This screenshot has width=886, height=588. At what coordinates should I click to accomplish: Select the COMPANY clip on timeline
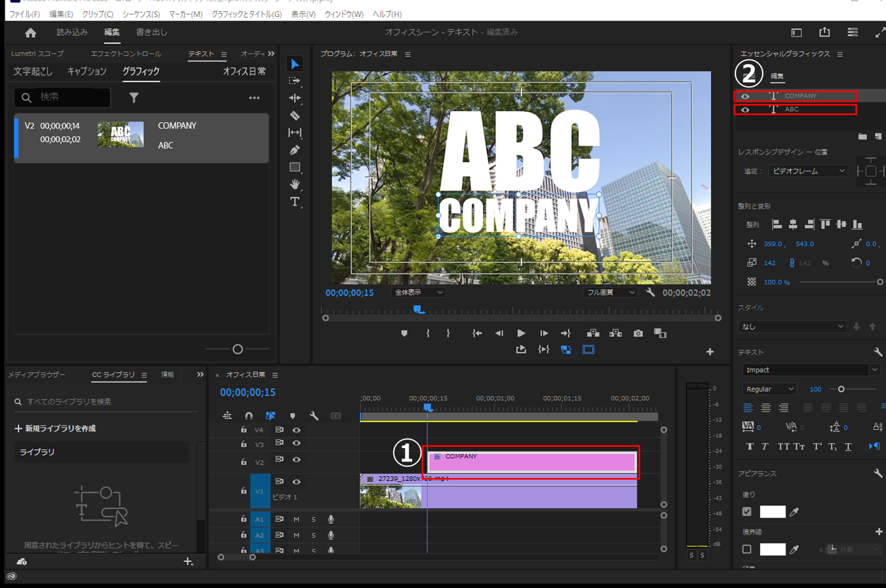click(532, 462)
